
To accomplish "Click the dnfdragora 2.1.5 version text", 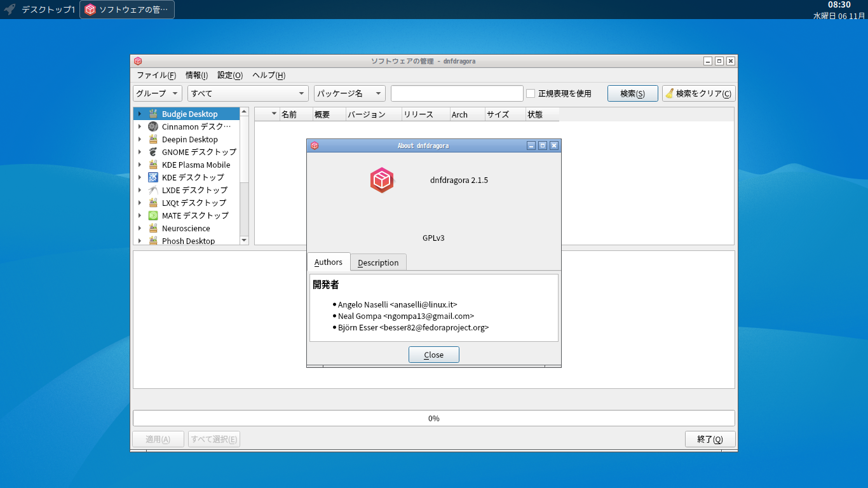I will tap(459, 180).
